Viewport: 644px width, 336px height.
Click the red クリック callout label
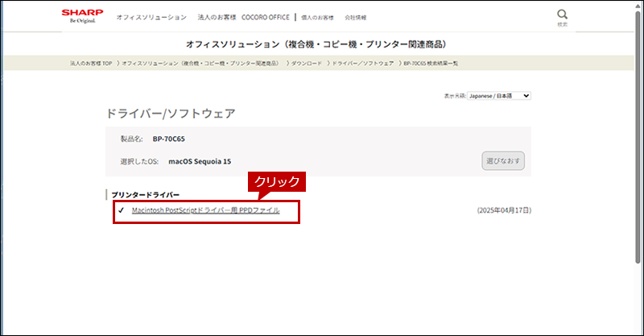(x=278, y=182)
